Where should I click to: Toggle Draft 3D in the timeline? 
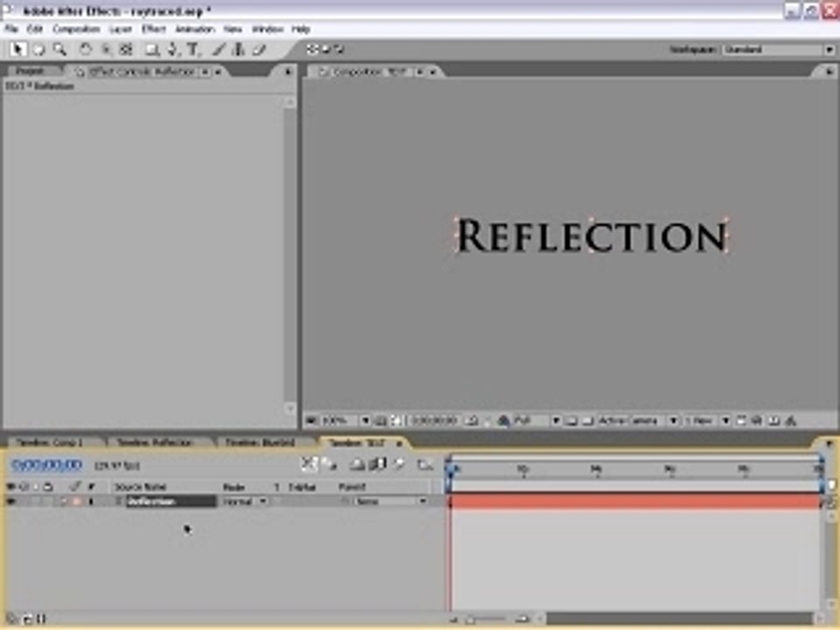tap(329, 465)
